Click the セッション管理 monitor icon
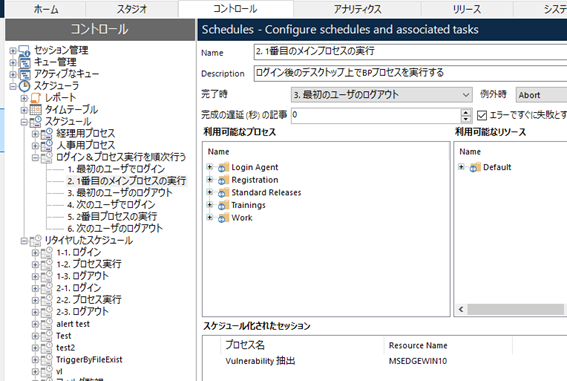 tap(24, 51)
